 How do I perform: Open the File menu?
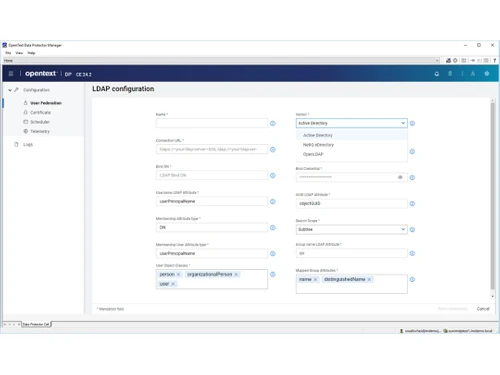8,53
